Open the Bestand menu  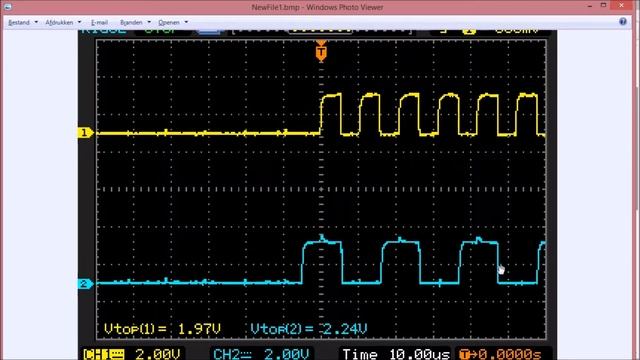[x=19, y=22]
